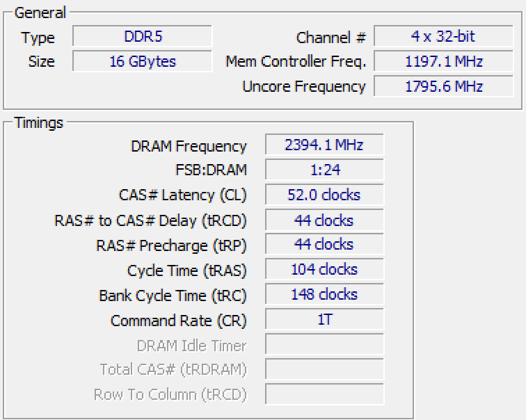
Task: Click the 4 x 32-bit Channel field
Action: 443,36
